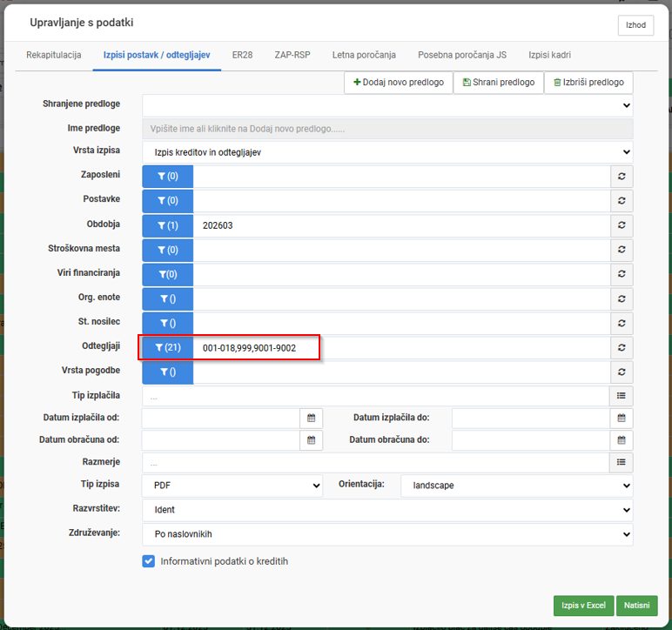Reset the Viri financiranja filter refresh icon
Image resolution: width=672 pixels, height=630 pixels.
(622, 274)
